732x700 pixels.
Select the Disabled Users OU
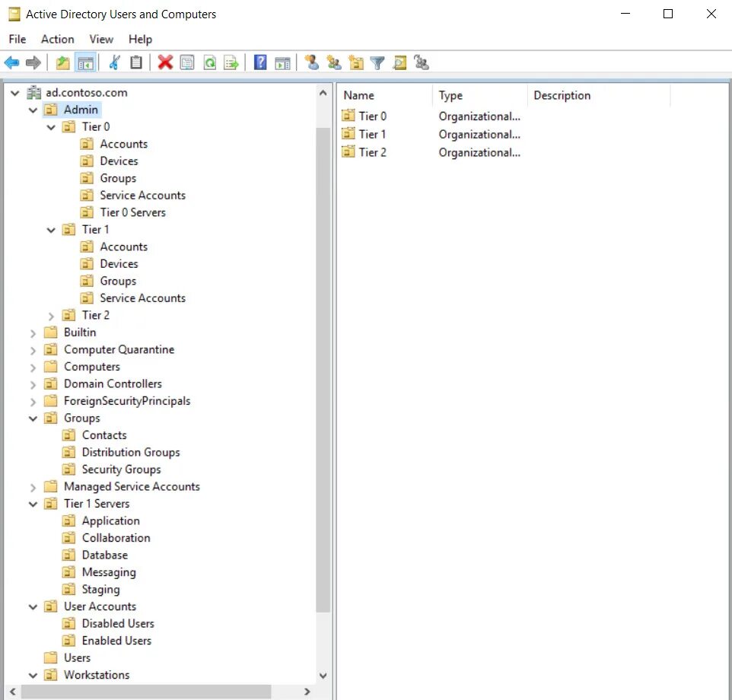click(x=118, y=623)
